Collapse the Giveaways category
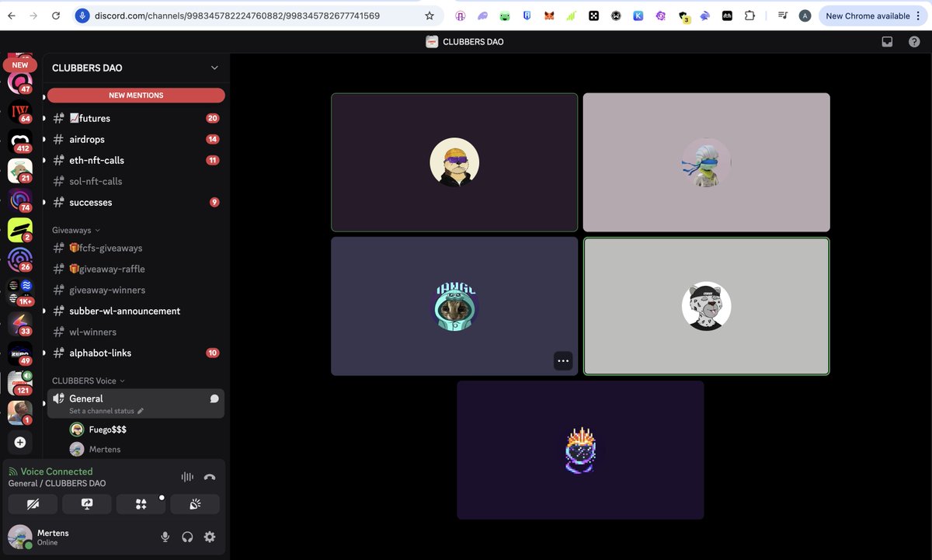 [74, 229]
